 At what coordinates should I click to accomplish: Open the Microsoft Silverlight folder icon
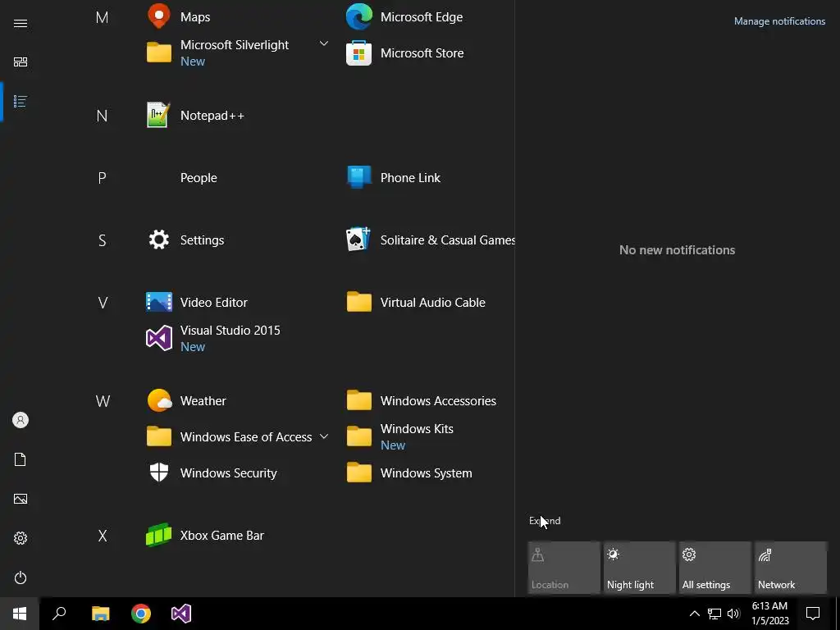pyautogui.click(x=159, y=52)
